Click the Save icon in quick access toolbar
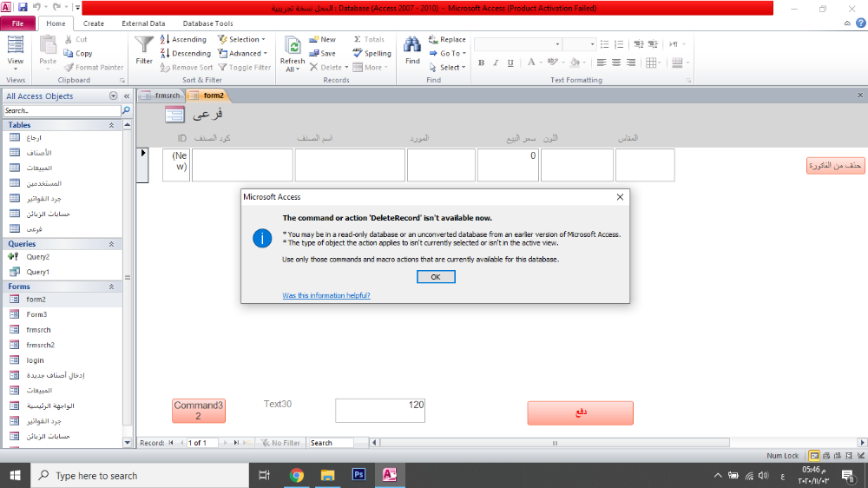 click(x=23, y=7)
